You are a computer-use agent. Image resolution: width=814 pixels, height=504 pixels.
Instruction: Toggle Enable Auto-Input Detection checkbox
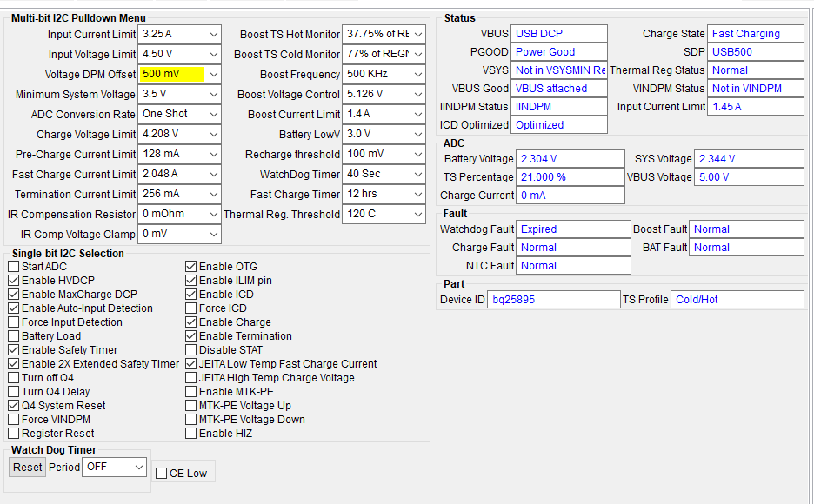coord(14,308)
